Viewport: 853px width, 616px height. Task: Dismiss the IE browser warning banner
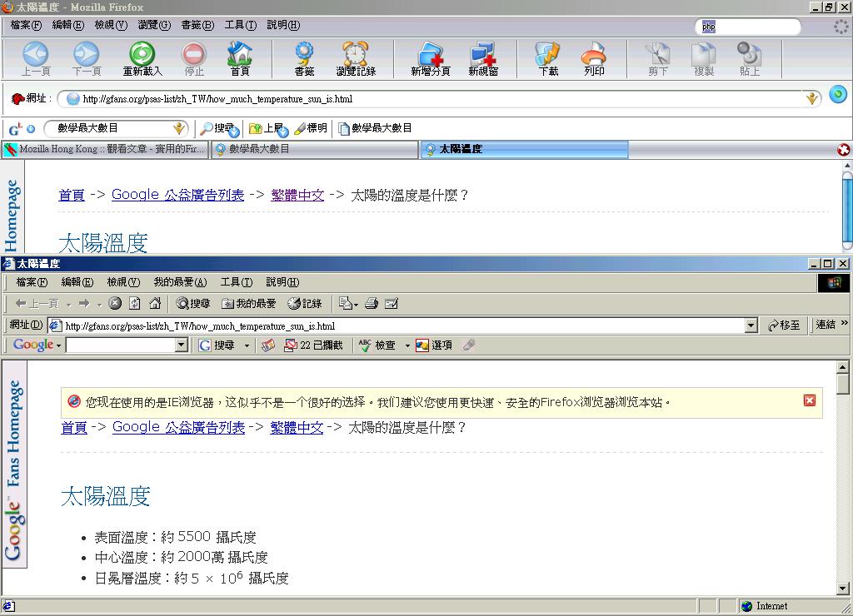point(810,400)
